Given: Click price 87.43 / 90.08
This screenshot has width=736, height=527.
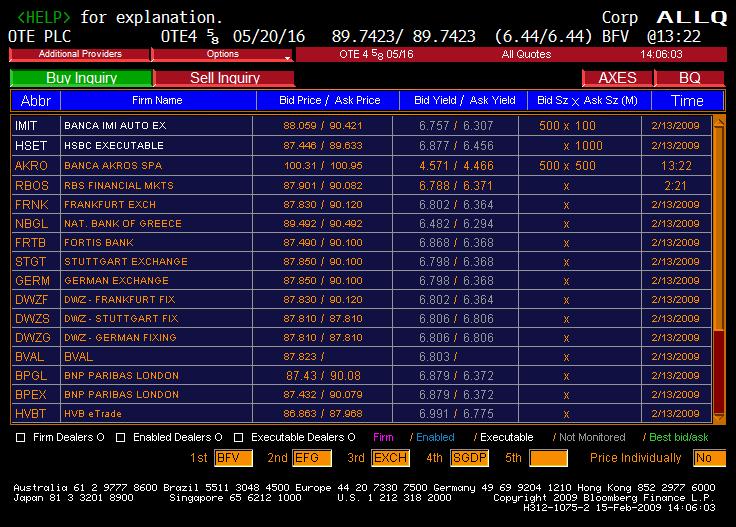Looking at the screenshot, I should 323,376.
